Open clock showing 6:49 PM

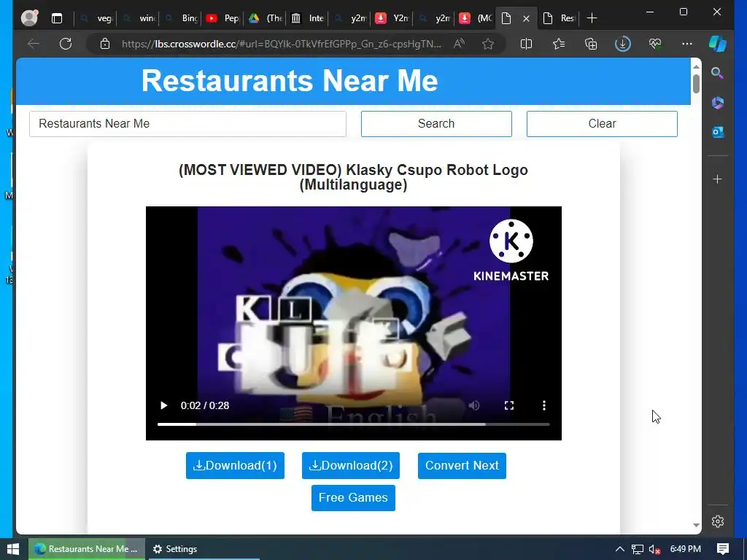686,549
